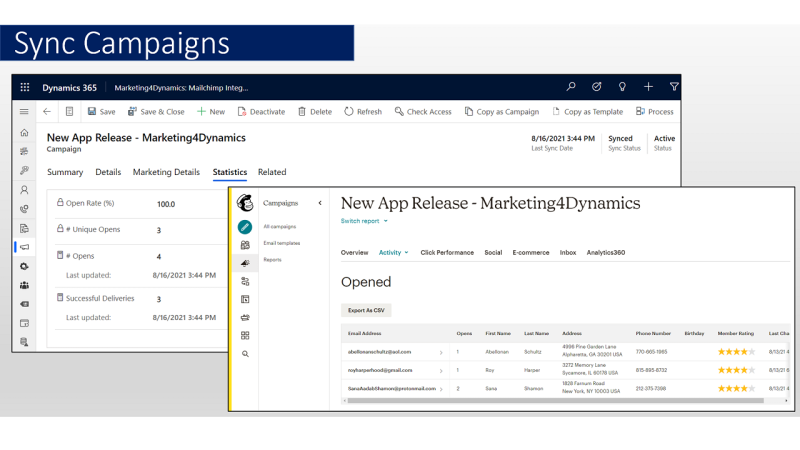The height and width of the screenshot is (450, 800).
Task: Switch to the Marketing Details tab
Action: click(x=166, y=172)
